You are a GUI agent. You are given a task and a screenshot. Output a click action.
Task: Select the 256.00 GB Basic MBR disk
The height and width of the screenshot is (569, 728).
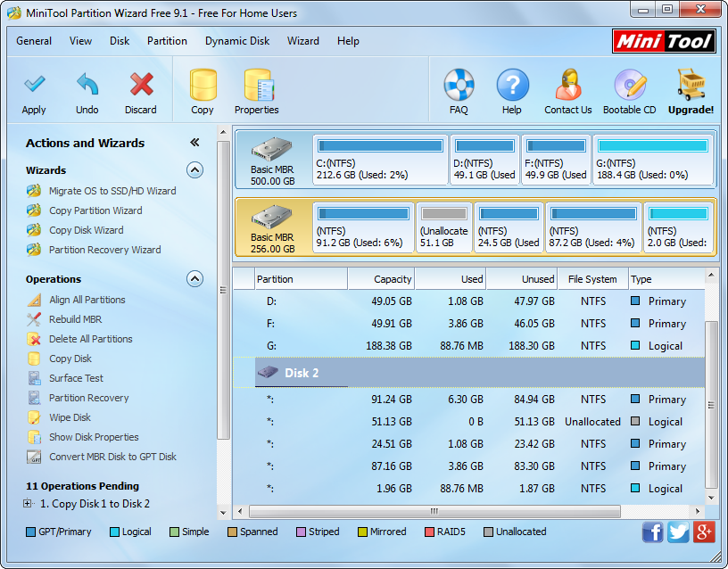click(x=272, y=227)
